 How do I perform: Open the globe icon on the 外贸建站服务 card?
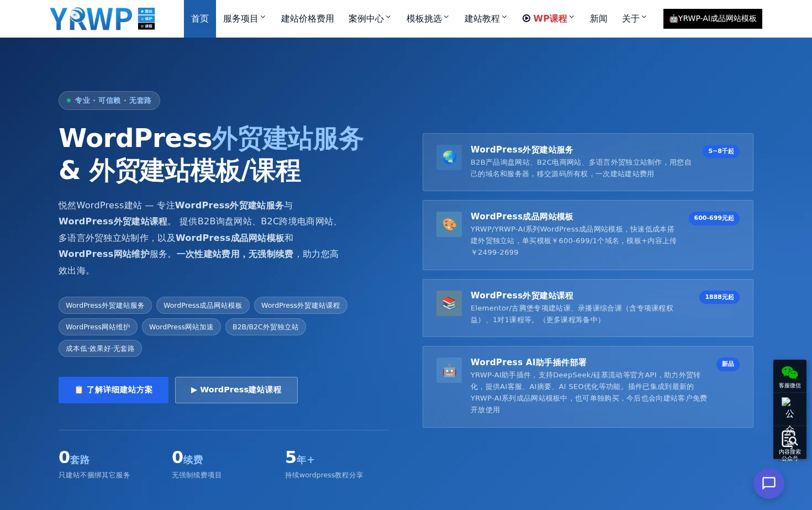point(449,157)
